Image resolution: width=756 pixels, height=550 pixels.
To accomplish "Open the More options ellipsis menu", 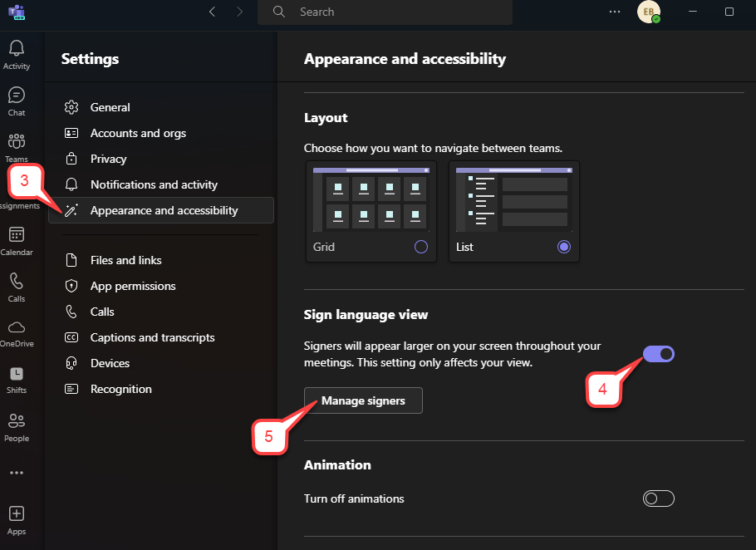I will point(614,12).
